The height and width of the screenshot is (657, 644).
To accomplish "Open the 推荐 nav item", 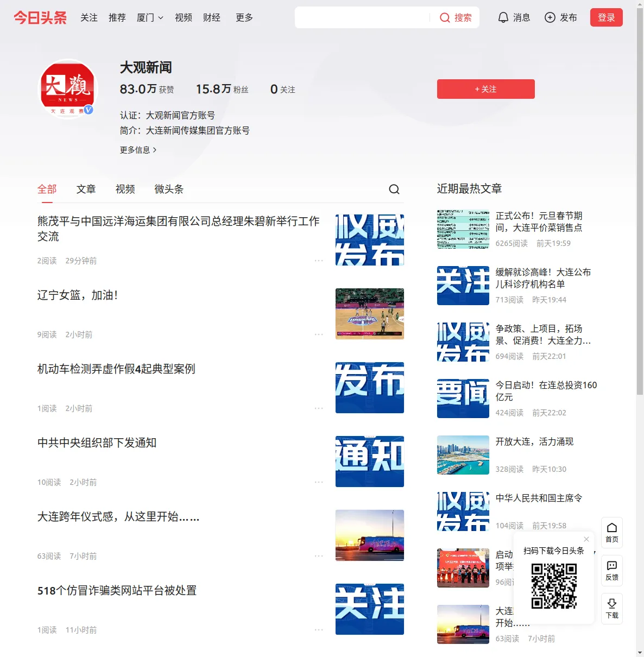I will (x=117, y=17).
